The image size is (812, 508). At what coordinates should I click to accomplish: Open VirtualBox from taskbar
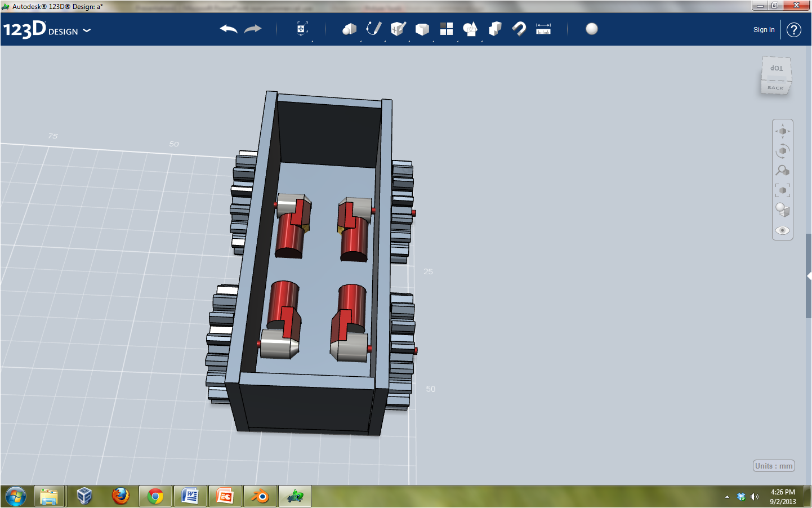[84, 497]
